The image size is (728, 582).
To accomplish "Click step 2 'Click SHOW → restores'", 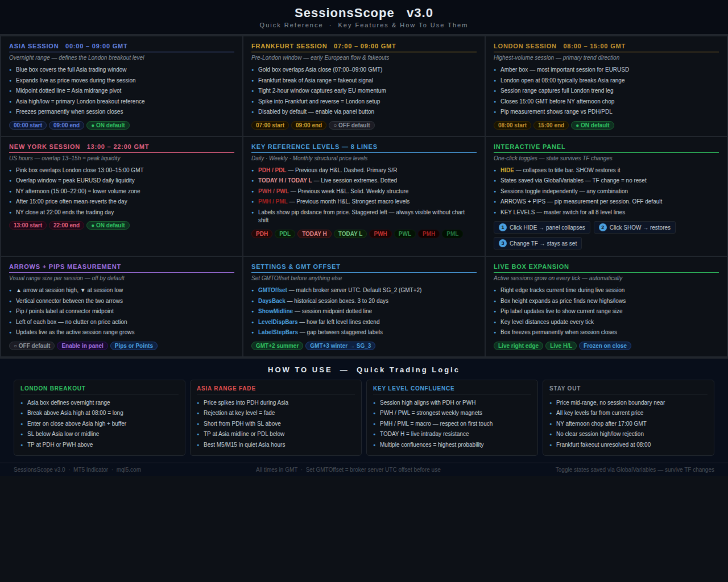I will tap(635, 227).
